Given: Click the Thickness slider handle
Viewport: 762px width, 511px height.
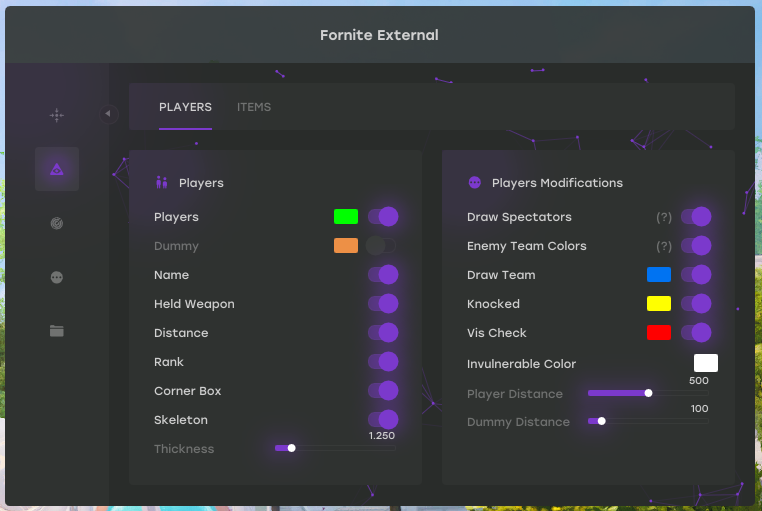Looking at the screenshot, I should tap(292, 448).
